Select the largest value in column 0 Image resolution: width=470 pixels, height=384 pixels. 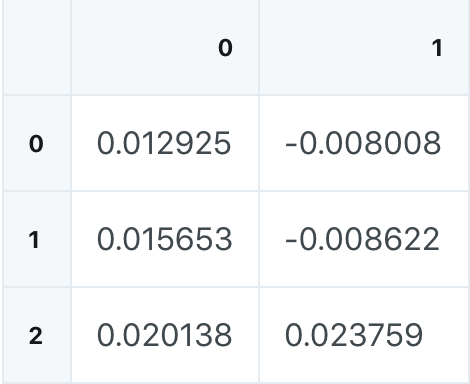(165, 335)
